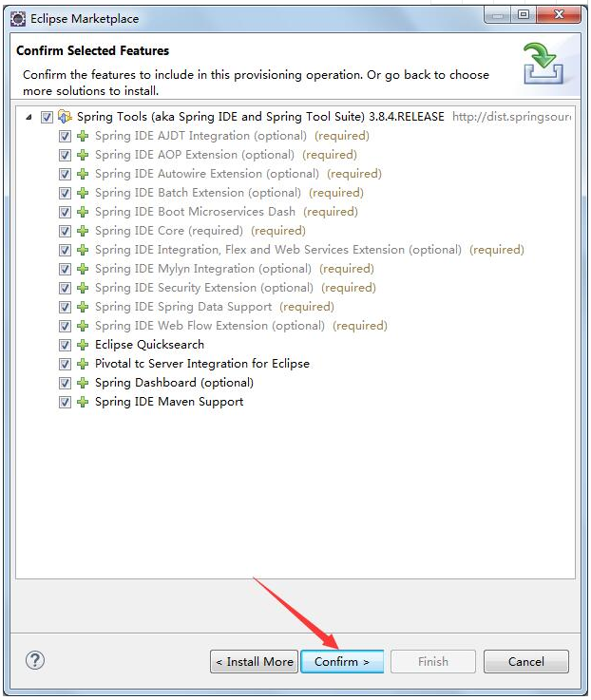Toggle Spring IDE AJDT Integration checkbox
Screen dimensions: 591x700
coord(65,136)
